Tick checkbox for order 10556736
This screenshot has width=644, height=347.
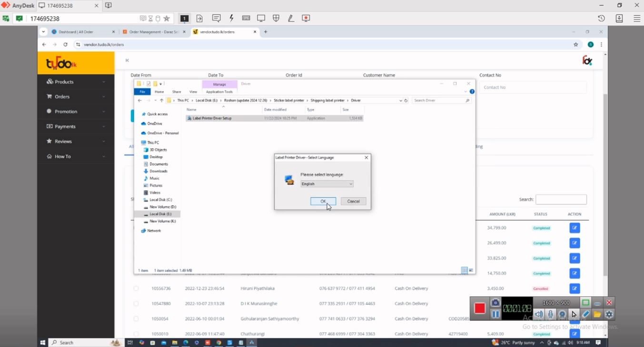(x=136, y=288)
